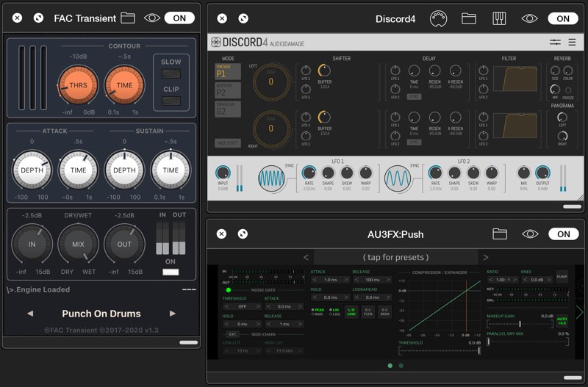Open the FAC Transient preset folder icon
Image resolution: width=588 pixels, height=387 pixels.
coord(128,18)
